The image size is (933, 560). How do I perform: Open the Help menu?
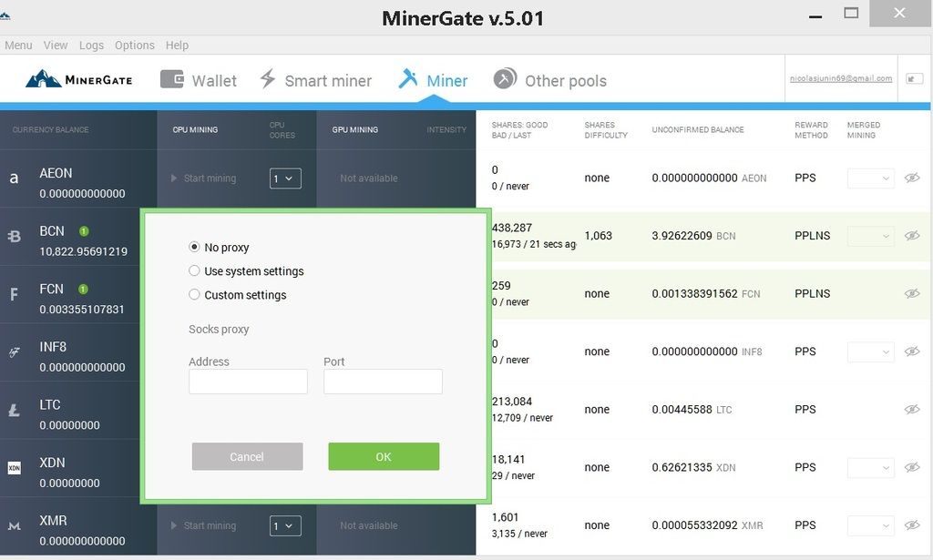pyautogui.click(x=177, y=46)
